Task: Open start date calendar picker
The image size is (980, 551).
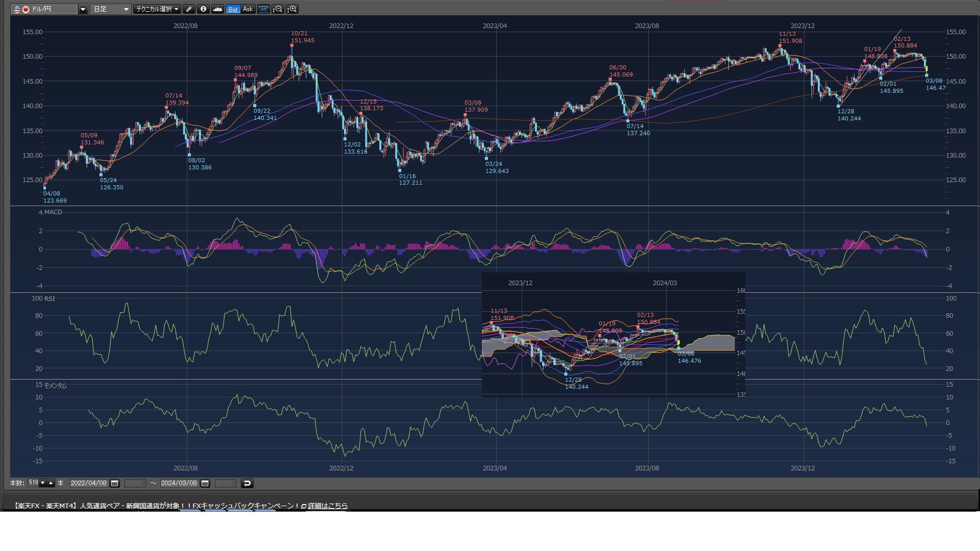Action: pyautogui.click(x=115, y=483)
